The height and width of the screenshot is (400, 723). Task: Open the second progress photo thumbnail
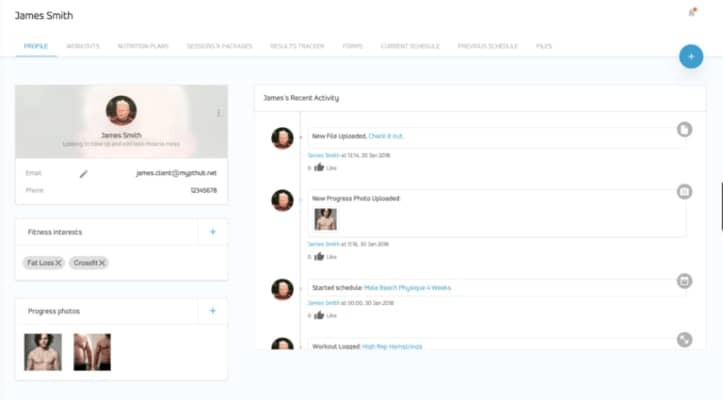point(92,352)
